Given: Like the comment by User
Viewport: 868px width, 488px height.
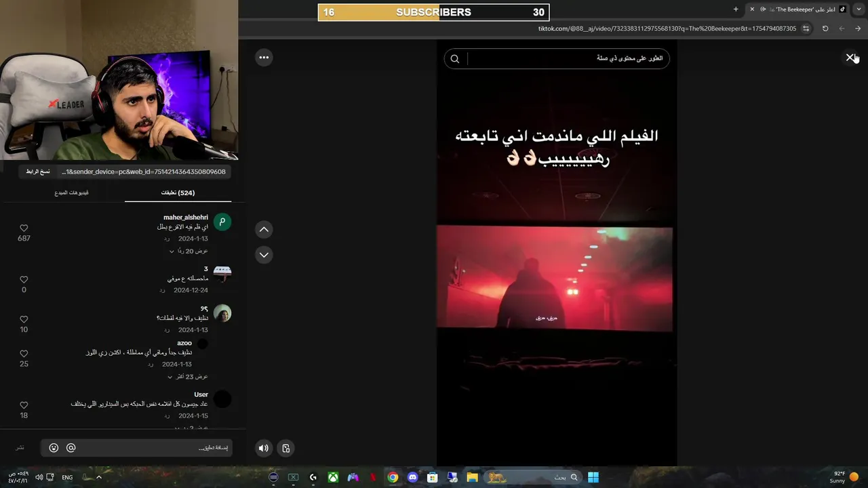Looking at the screenshot, I should pyautogui.click(x=24, y=405).
